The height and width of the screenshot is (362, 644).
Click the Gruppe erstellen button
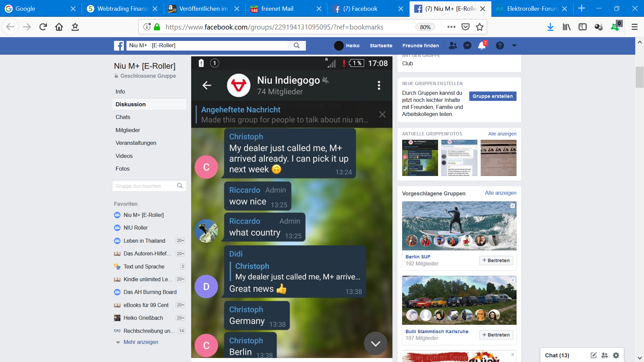[492, 96]
